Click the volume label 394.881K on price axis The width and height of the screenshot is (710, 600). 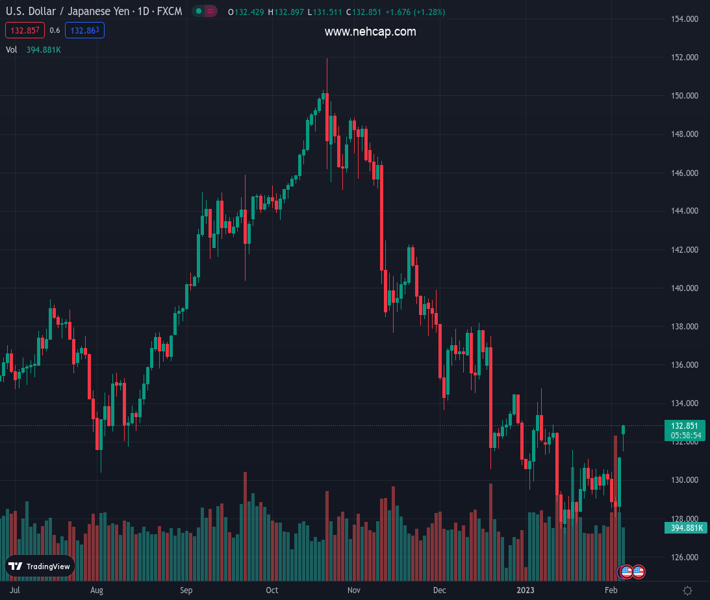pos(685,528)
